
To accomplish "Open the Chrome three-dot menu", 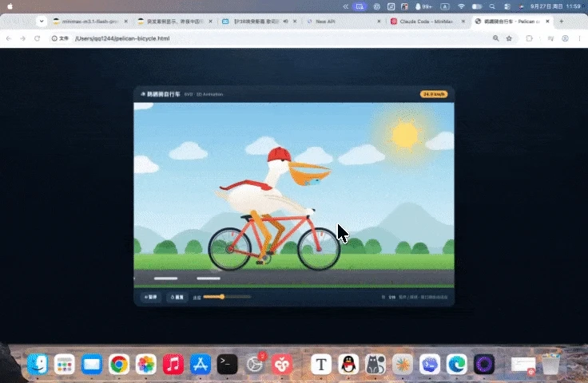I will pos(579,38).
